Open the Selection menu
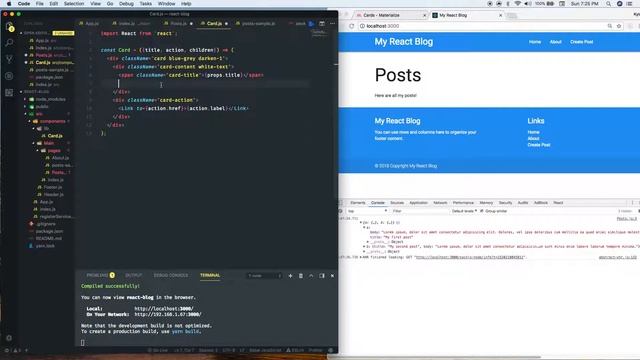The image size is (640, 360). (74, 4)
